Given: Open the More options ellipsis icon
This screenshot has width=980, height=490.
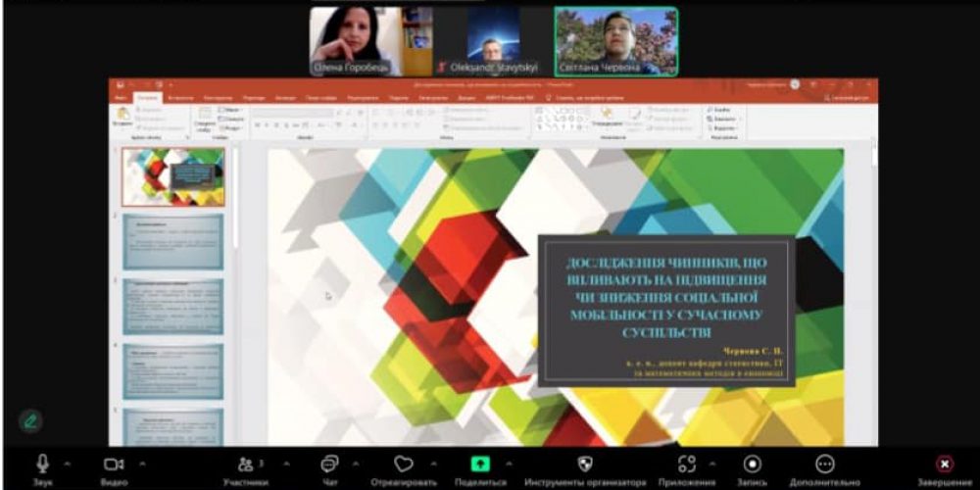Looking at the screenshot, I should coord(825,464).
